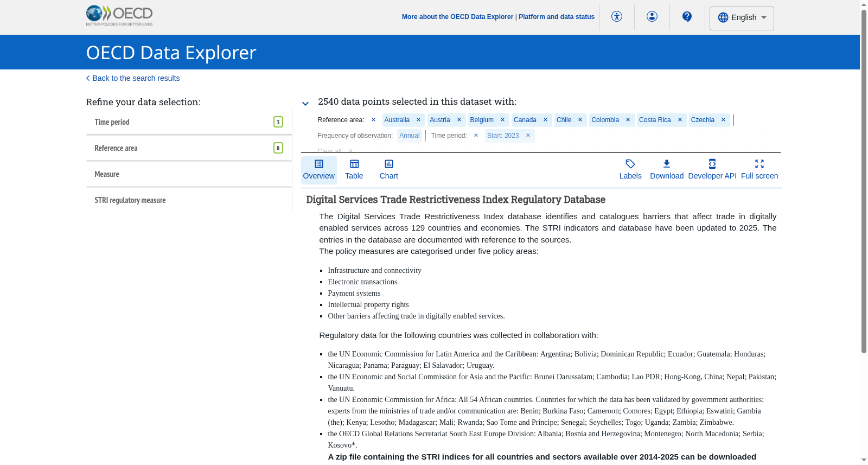868x465 pixels.
Task: Remove the Canada filter chip
Action: click(545, 120)
